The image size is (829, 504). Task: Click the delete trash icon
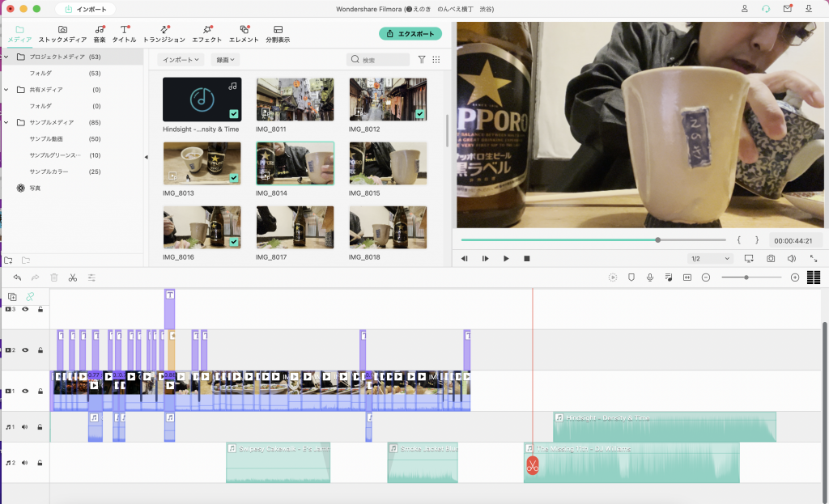point(54,277)
